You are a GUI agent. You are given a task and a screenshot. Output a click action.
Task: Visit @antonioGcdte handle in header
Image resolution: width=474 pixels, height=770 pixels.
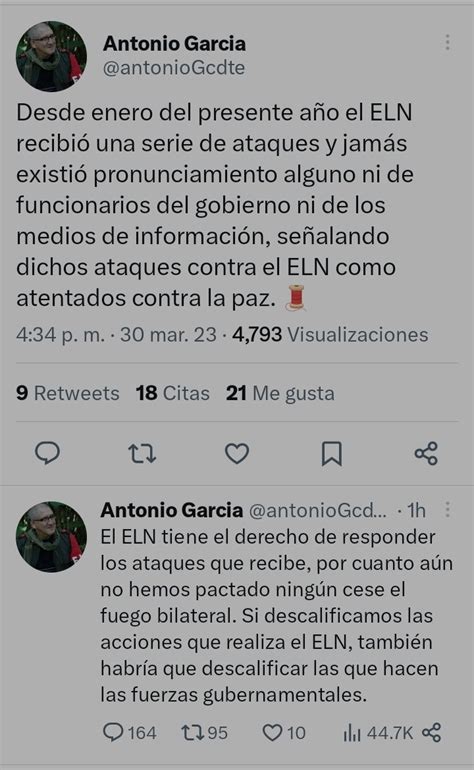coord(174,68)
